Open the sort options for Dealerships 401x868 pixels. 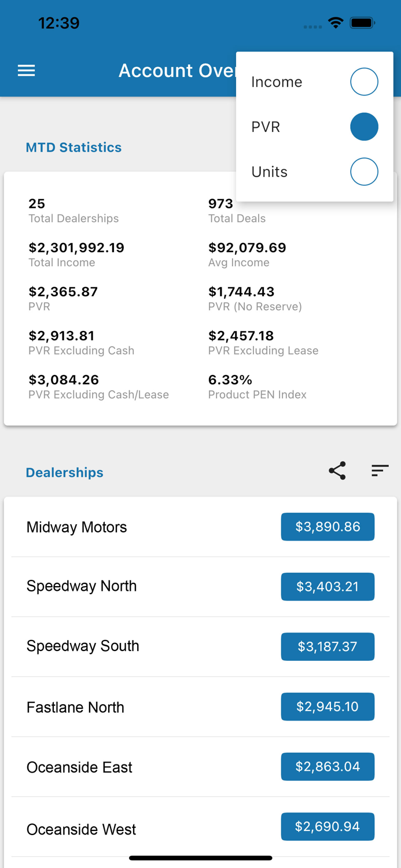tap(379, 470)
